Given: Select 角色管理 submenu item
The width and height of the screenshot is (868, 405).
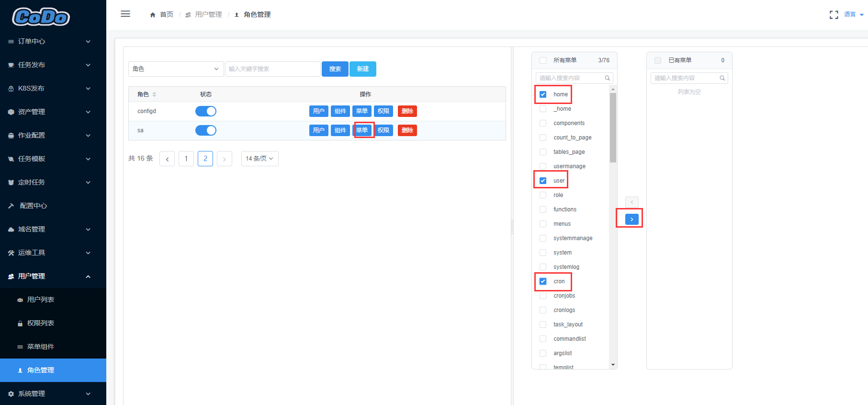Looking at the screenshot, I should click(x=53, y=370).
